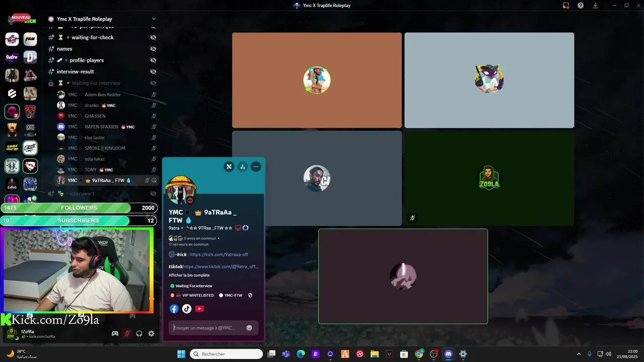Click roles shield icon next to YMC-FTW
The height and width of the screenshot is (362, 644).
pyautogui.click(x=250, y=296)
